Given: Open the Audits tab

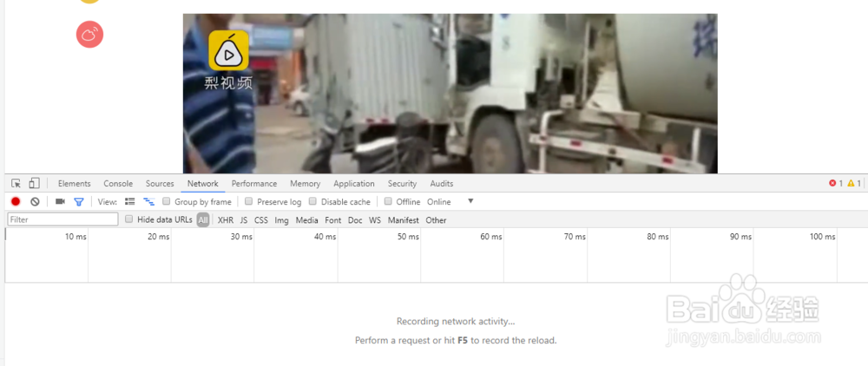Looking at the screenshot, I should coord(441,184).
